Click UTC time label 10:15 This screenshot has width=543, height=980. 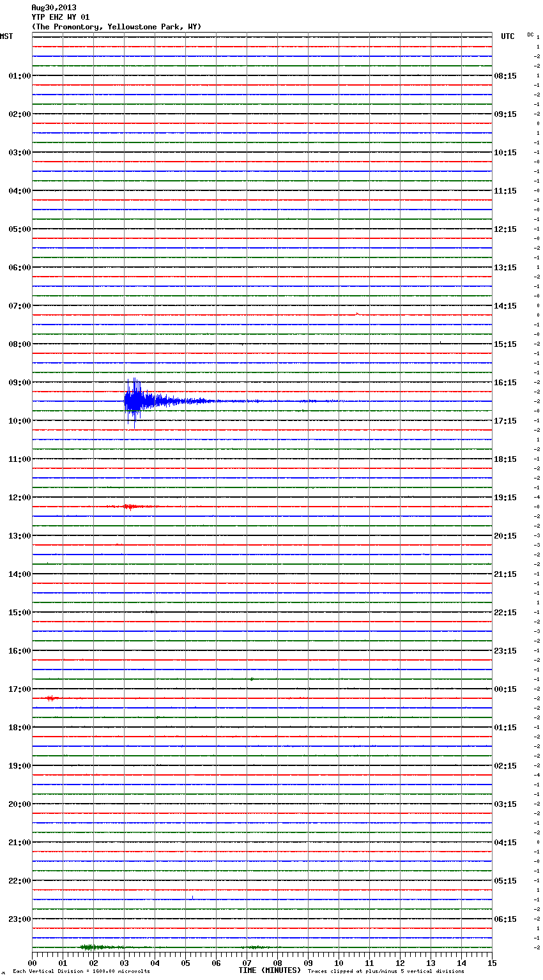click(505, 153)
